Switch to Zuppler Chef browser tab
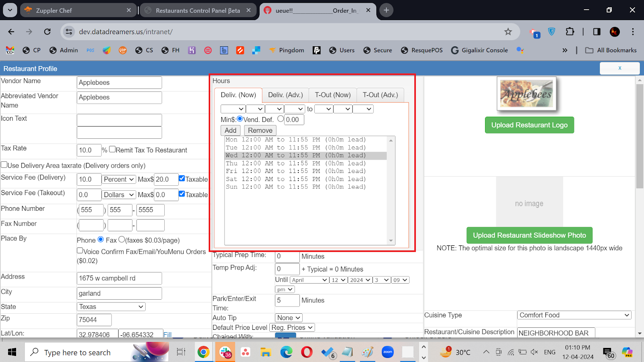Image resolution: width=644 pixels, height=362 pixels. [78, 10]
